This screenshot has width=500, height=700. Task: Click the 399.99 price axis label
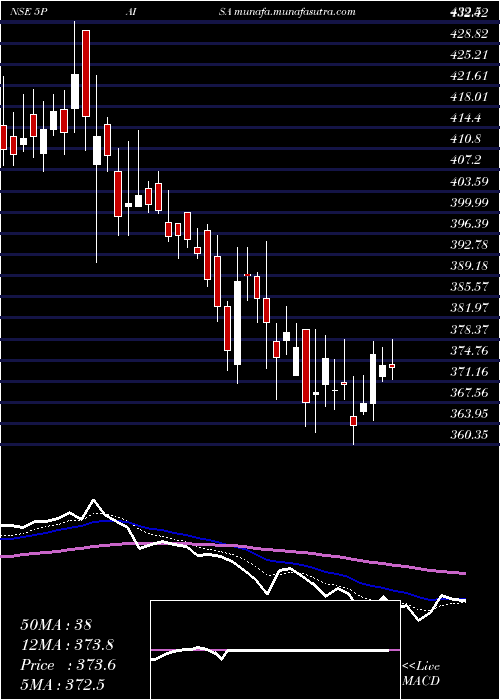(468, 203)
